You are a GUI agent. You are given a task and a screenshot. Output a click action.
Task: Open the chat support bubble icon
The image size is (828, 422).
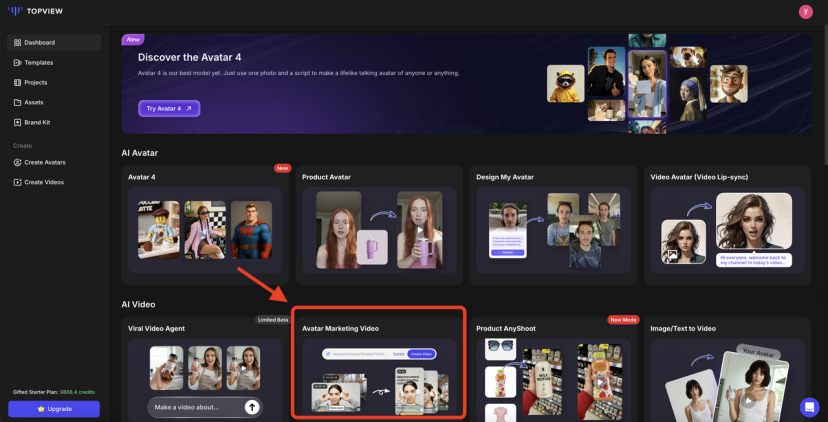point(809,407)
